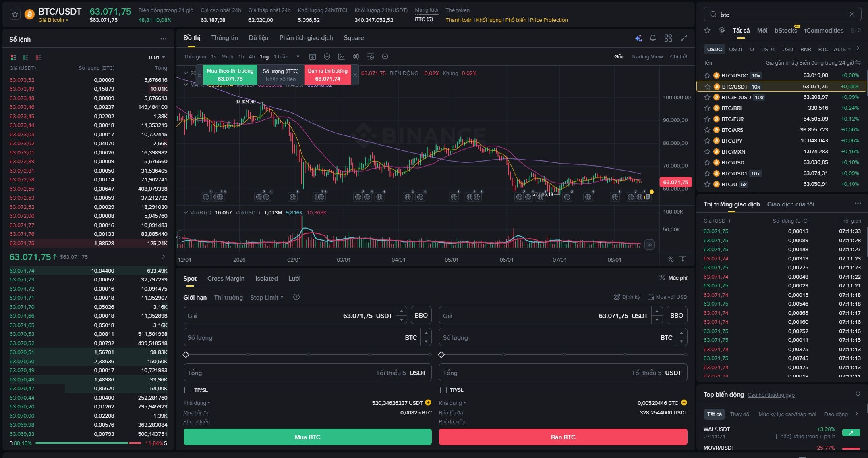
Task: Favorite BTC/BRL pair star
Action: click(707, 108)
